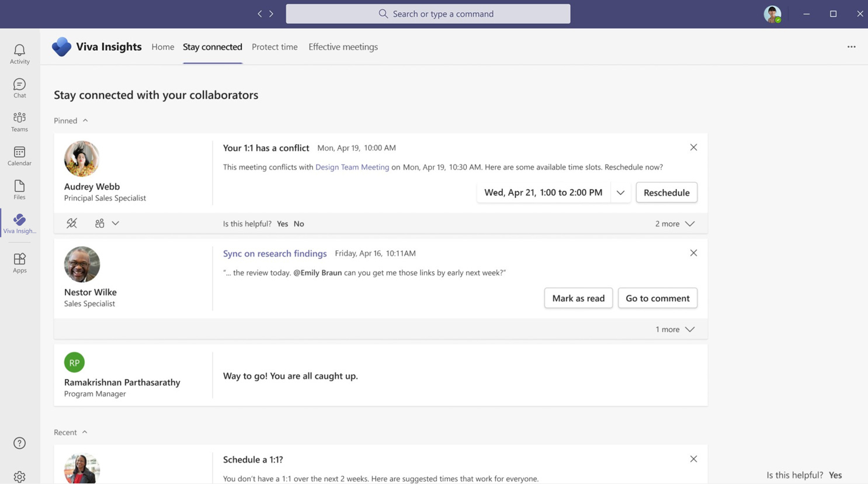Click Reschedule to resolve the 1:1 conflict

(x=666, y=192)
